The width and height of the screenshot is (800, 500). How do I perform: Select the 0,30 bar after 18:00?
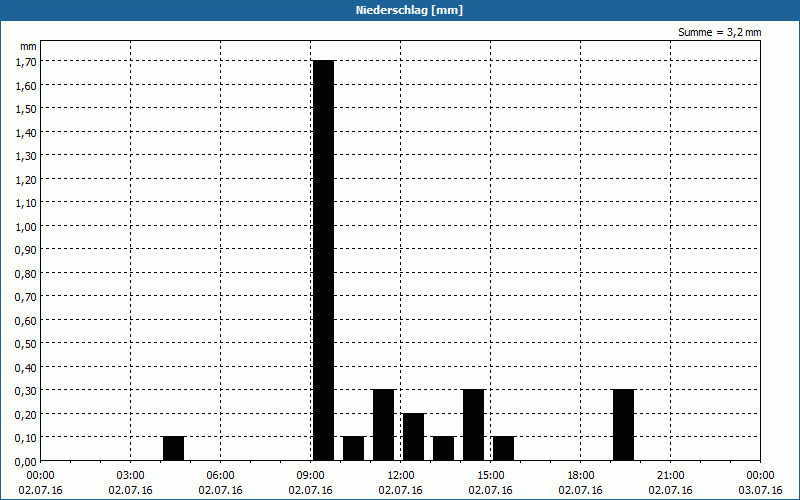(x=623, y=425)
